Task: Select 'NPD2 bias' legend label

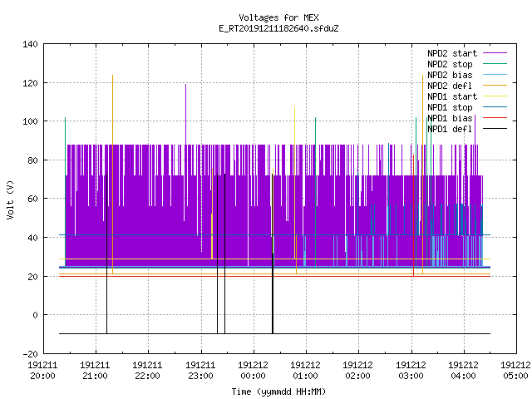Action: point(450,75)
